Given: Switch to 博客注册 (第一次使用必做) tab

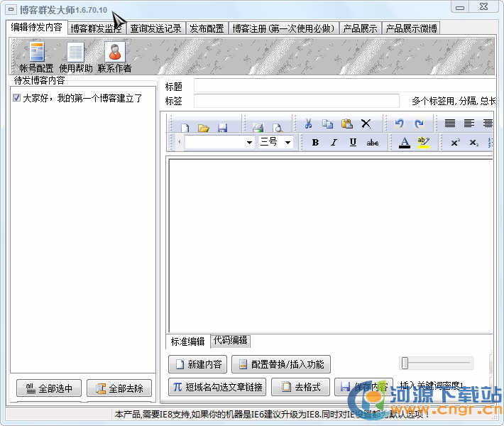Looking at the screenshot, I should tap(283, 28).
